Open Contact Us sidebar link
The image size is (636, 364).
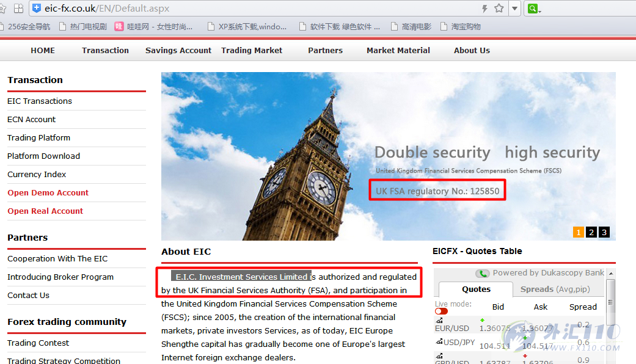click(x=28, y=296)
